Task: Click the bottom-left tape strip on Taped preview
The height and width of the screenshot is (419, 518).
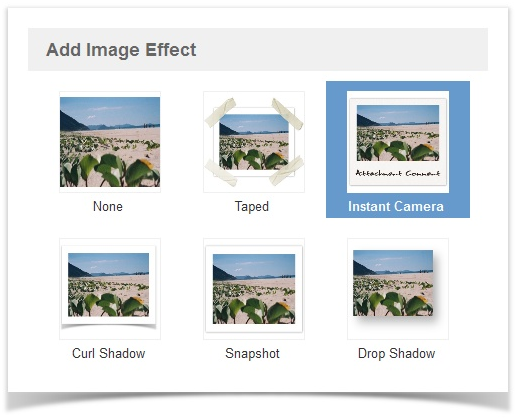Action: pyautogui.click(x=221, y=173)
